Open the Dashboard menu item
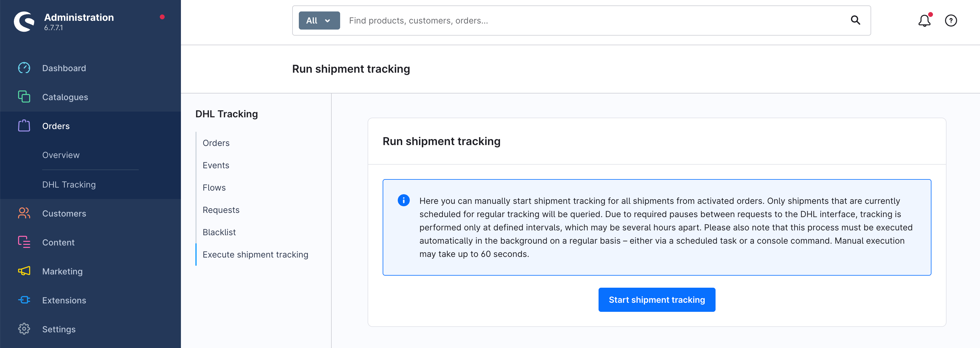This screenshot has height=348, width=980. (x=64, y=68)
